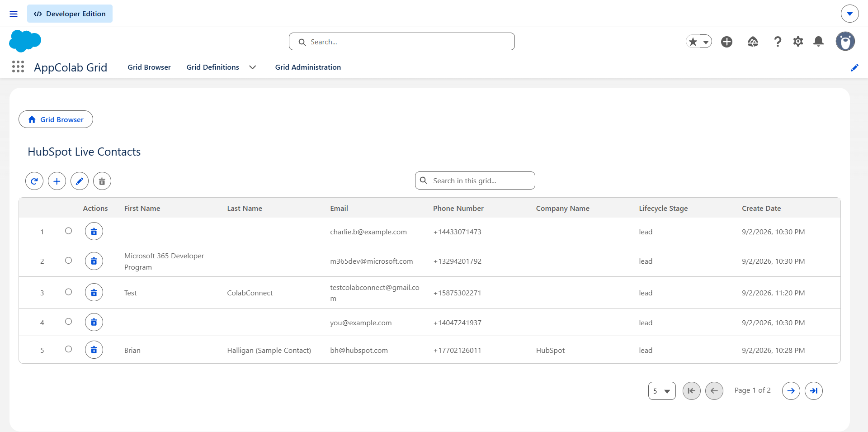Click the edit navigation pencil icon

click(854, 67)
